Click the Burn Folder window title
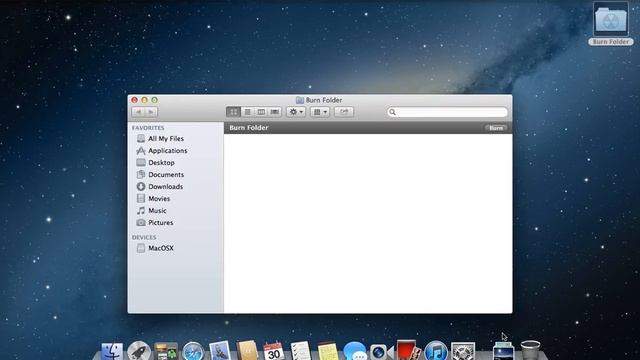Viewport: 640px width, 360px height. 324,100
